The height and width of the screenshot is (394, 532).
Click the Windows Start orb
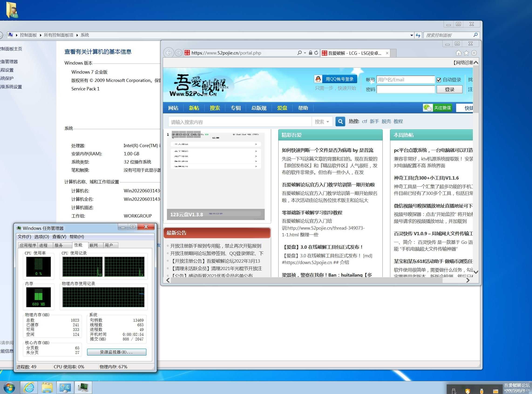(9, 387)
